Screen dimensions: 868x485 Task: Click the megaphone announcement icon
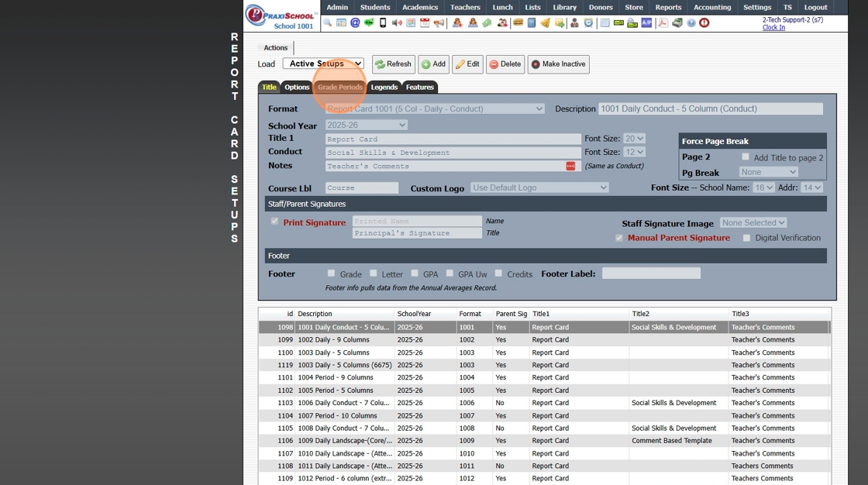[x=439, y=22]
